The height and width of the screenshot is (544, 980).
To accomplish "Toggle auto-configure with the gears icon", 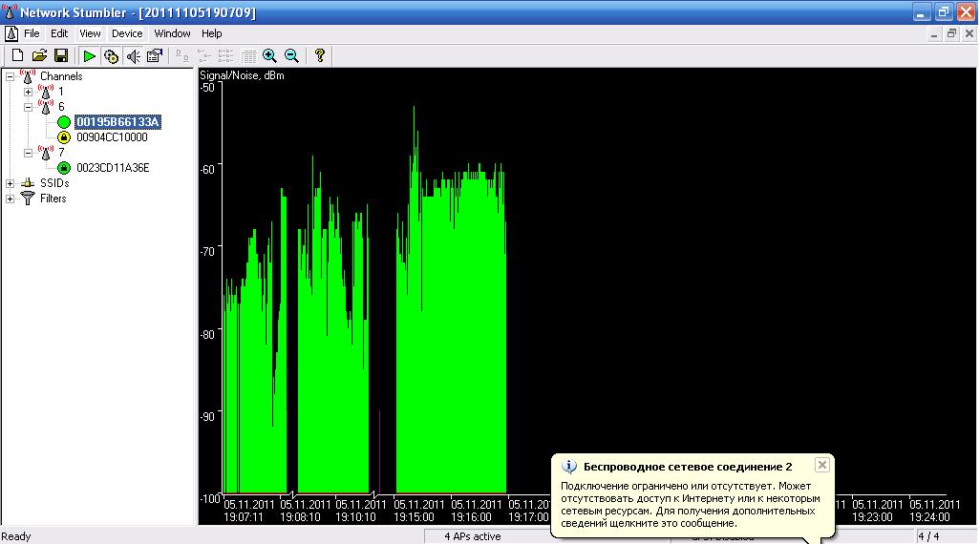I will [x=111, y=56].
